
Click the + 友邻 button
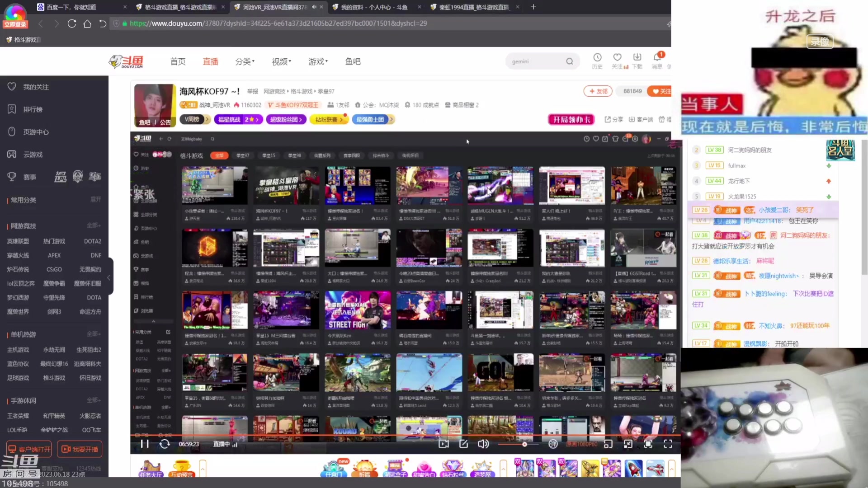(598, 91)
